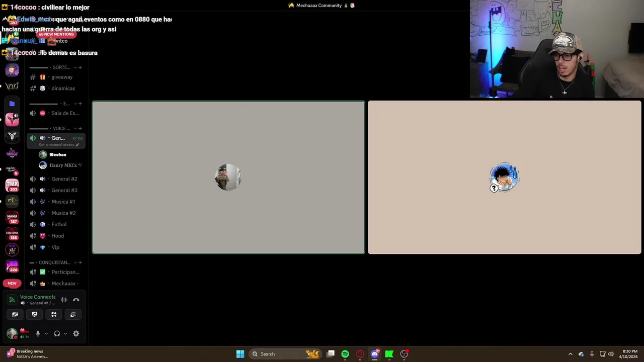644x362 pixels.
Task: Open the TRAP server icon
Action: click(x=12, y=185)
